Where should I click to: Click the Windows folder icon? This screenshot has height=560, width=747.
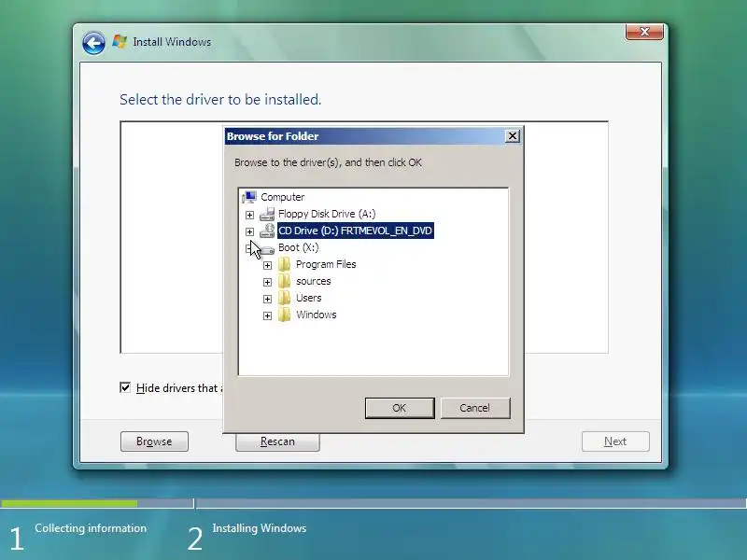[x=285, y=315]
